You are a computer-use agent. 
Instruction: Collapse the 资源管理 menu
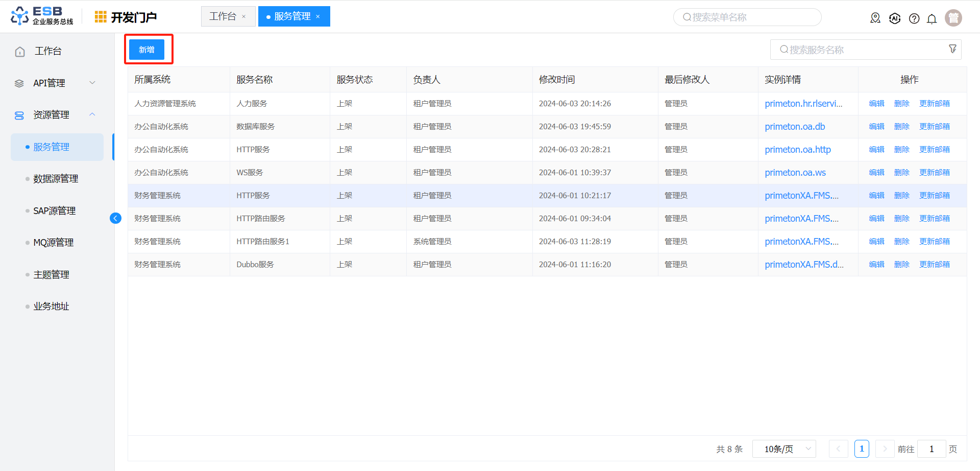click(x=92, y=114)
